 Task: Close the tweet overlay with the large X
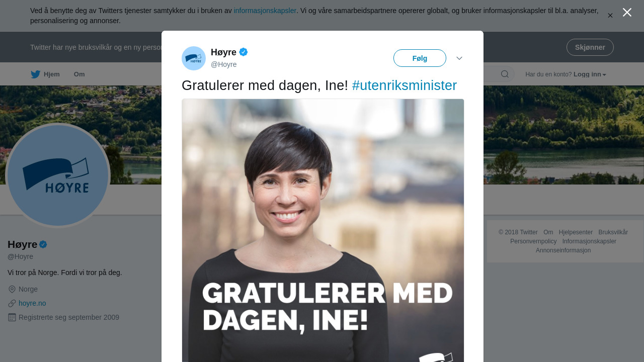(x=627, y=13)
